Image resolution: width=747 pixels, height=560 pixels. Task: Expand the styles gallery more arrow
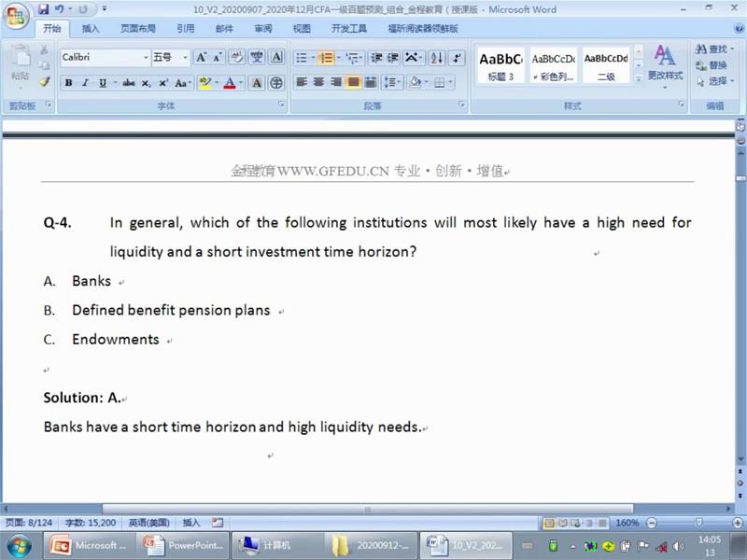click(x=637, y=82)
